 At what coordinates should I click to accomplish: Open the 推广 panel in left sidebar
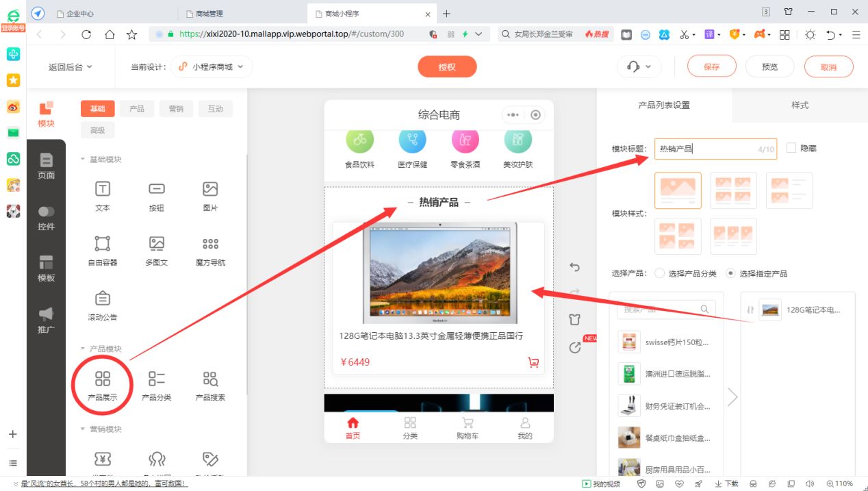click(46, 315)
